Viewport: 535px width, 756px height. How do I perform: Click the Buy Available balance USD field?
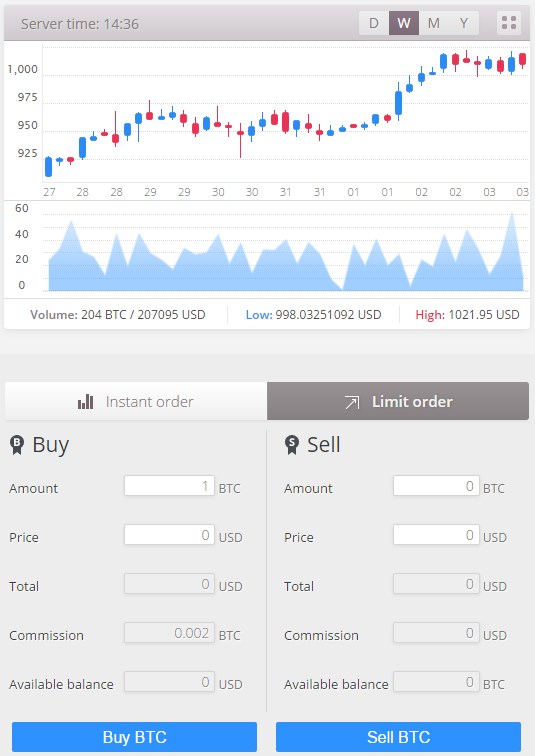click(169, 682)
